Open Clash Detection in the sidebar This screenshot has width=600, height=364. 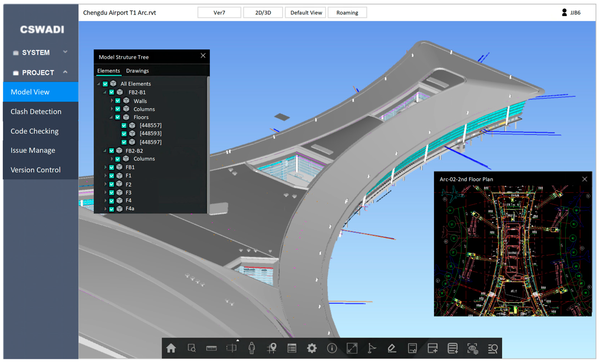tap(36, 111)
